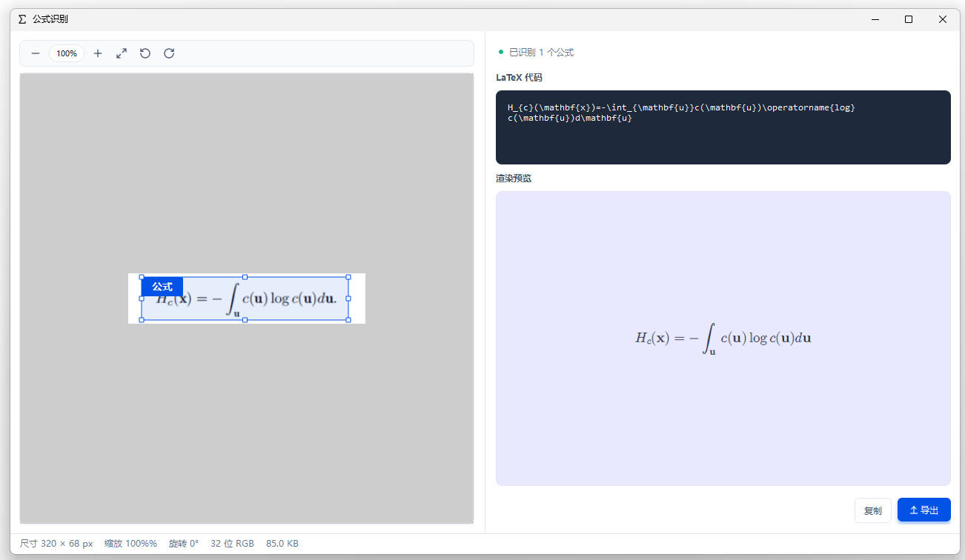This screenshot has height=560, width=965.
Task: Zoom out with the minus icon
Action: [x=36, y=53]
